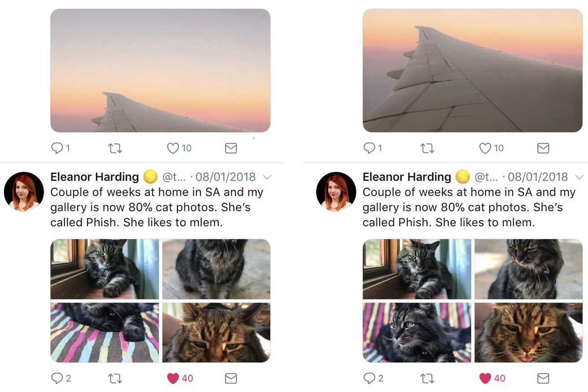Tap reply icon under right airplane wing photo
This screenshot has height=392, width=588.
(369, 148)
